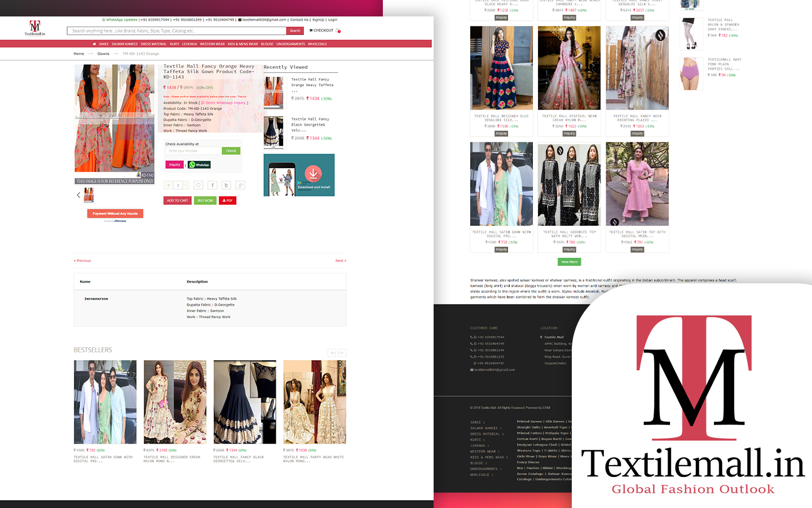Click the Search button

(x=295, y=31)
